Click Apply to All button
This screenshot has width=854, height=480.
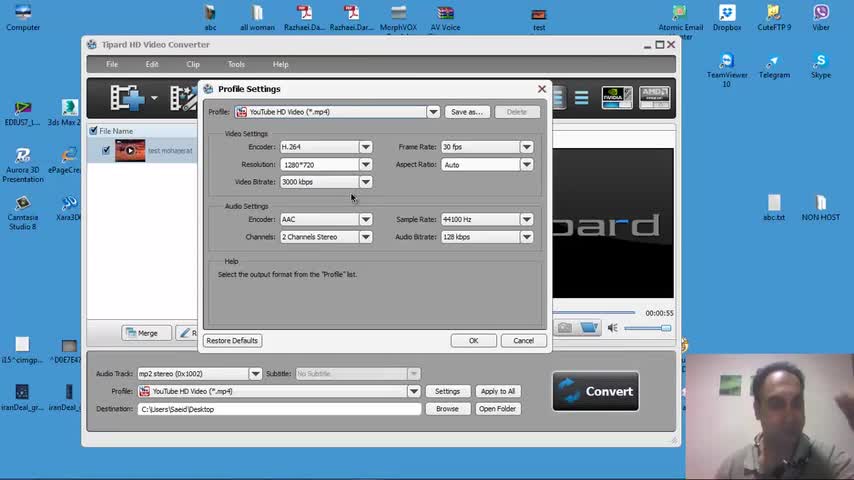click(x=497, y=391)
